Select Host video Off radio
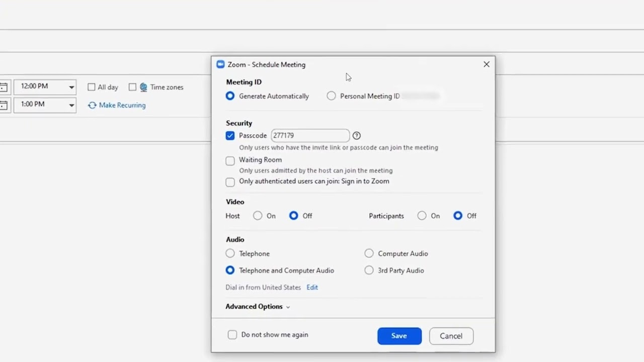 pyautogui.click(x=293, y=216)
